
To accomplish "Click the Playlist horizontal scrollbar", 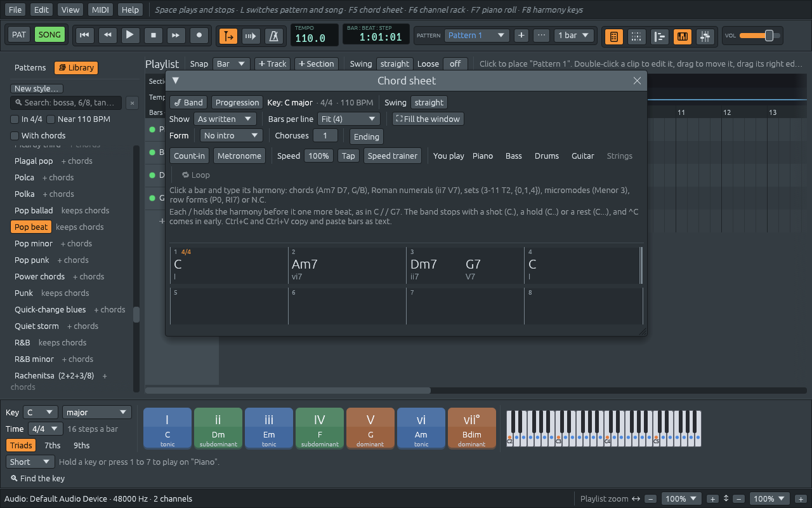I will click(x=288, y=391).
